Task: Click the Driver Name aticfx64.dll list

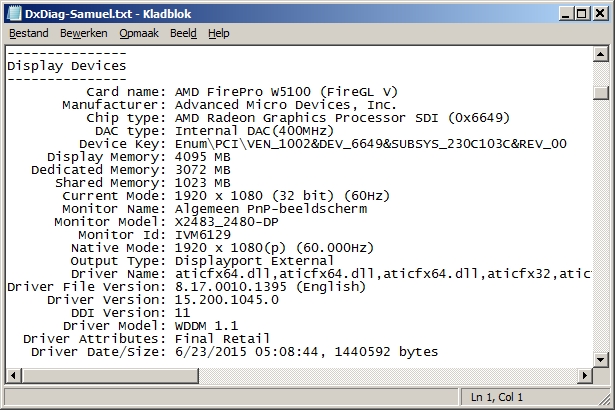Action: pos(383,274)
